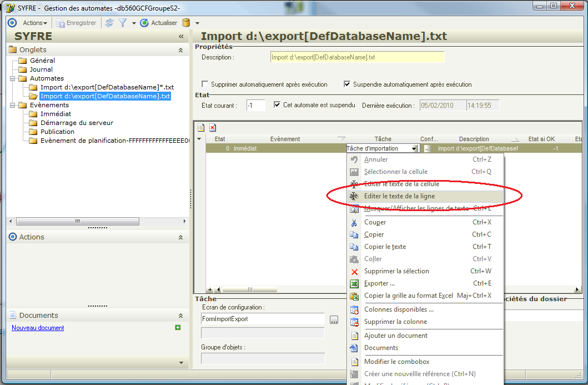Click the Colonnes disponibles icon
This screenshot has width=588, height=385.
[x=354, y=310]
